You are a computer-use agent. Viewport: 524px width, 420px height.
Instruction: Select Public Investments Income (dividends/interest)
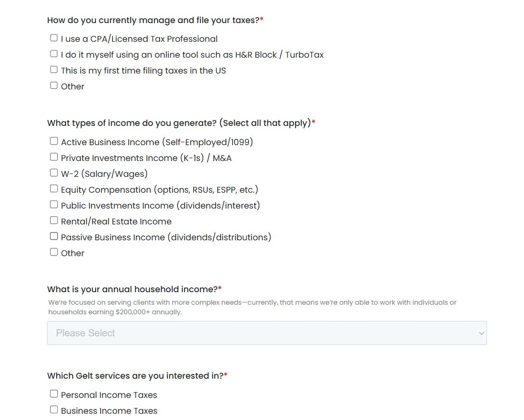(x=54, y=205)
